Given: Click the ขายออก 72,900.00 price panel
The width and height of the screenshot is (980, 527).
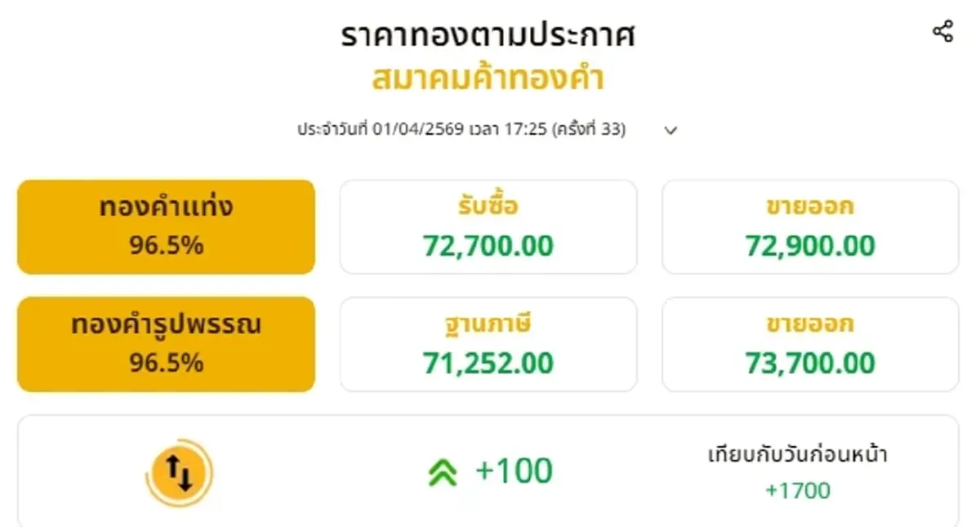Looking at the screenshot, I should pyautogui.click(x=809, y=226).
